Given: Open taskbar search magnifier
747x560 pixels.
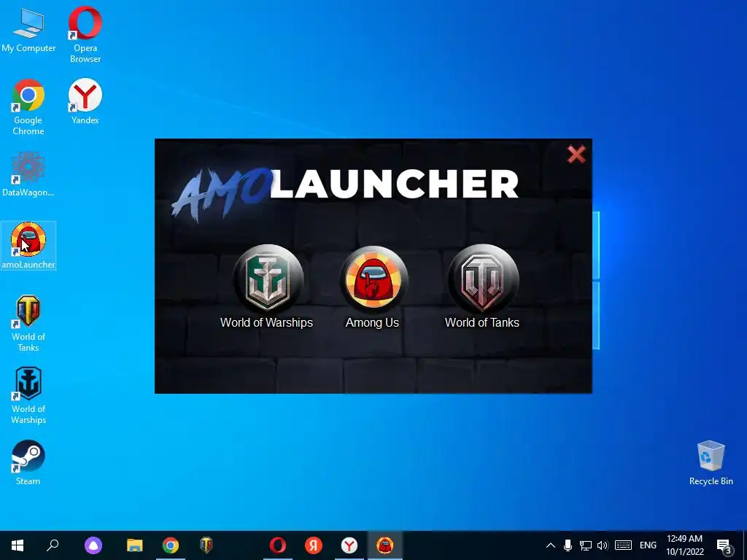Looking at the screenshot, I should (x=53, y=545).
